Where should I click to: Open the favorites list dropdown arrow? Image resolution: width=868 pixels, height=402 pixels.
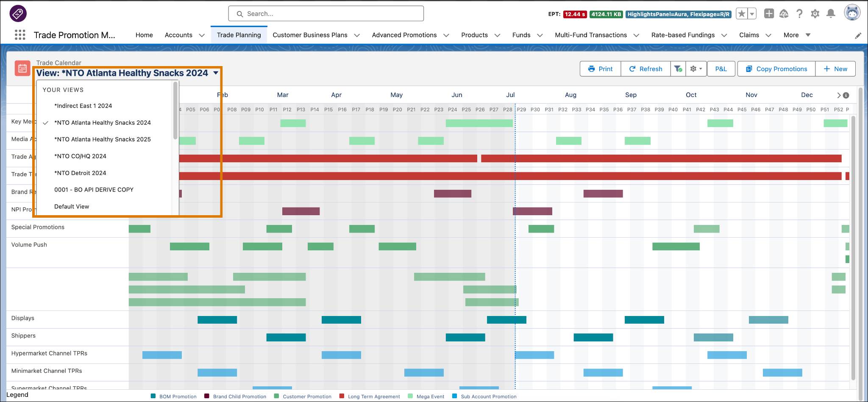tap(752, 14)
